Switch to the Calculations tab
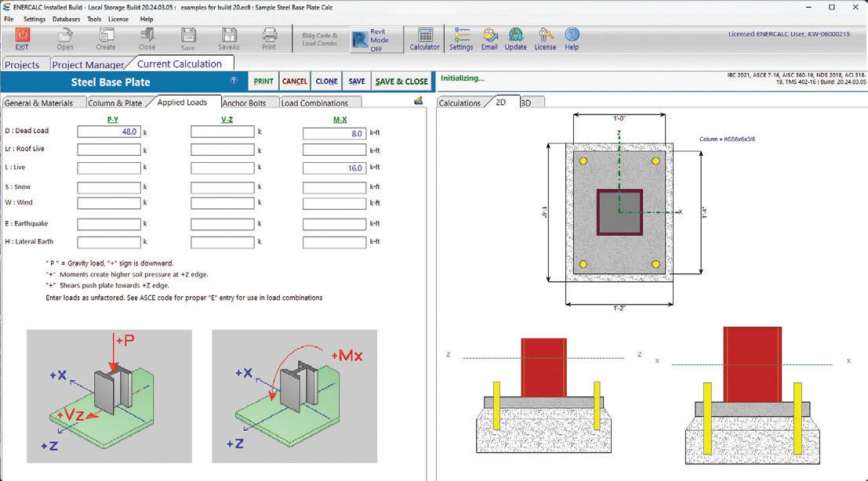This screenshot has height=481, width=868. (460, 103)
